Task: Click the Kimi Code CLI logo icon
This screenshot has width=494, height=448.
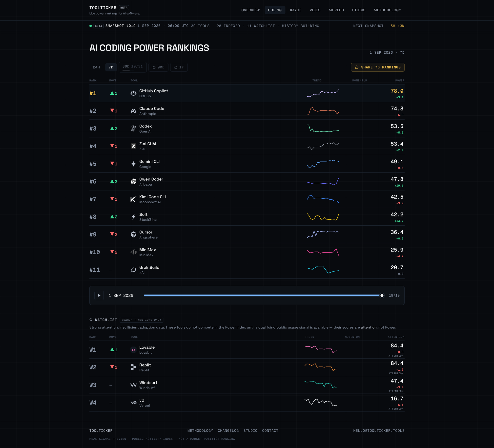Action: 133,199
